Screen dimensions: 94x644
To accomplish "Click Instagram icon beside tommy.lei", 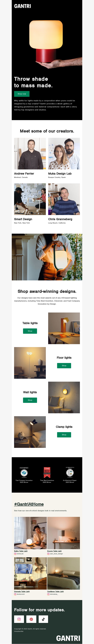I will point(15,554).
